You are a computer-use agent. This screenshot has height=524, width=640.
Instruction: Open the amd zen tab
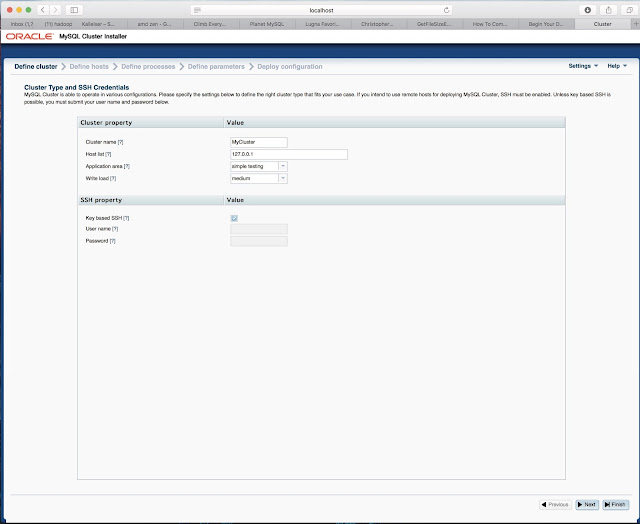pyautogui.click(x=154, y=24)
